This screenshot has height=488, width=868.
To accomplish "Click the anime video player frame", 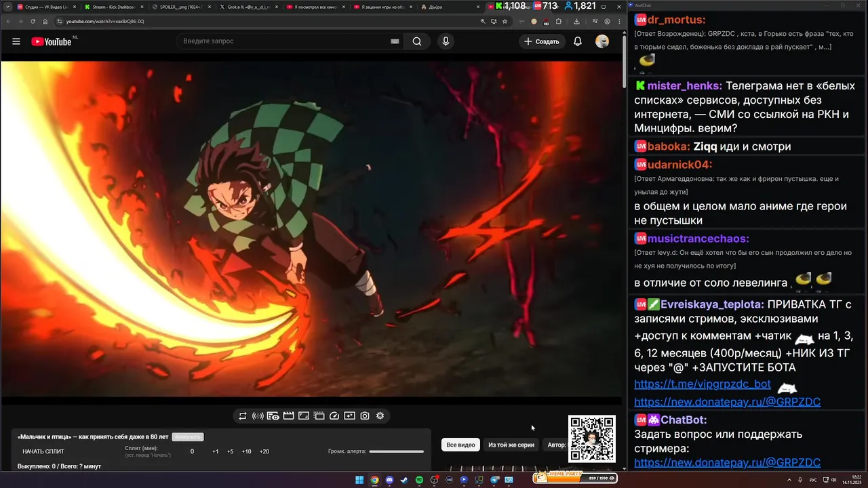I will pos(311,229).
